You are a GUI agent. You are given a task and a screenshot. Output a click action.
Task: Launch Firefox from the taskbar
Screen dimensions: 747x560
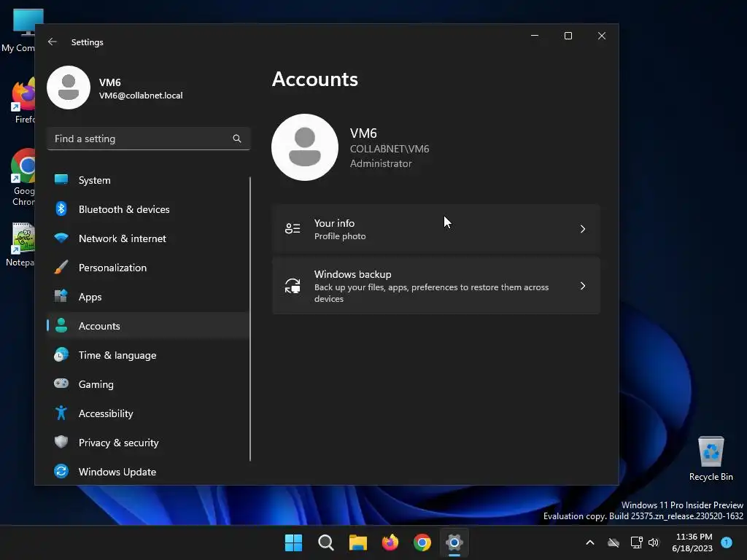click(x=390, y=542)
